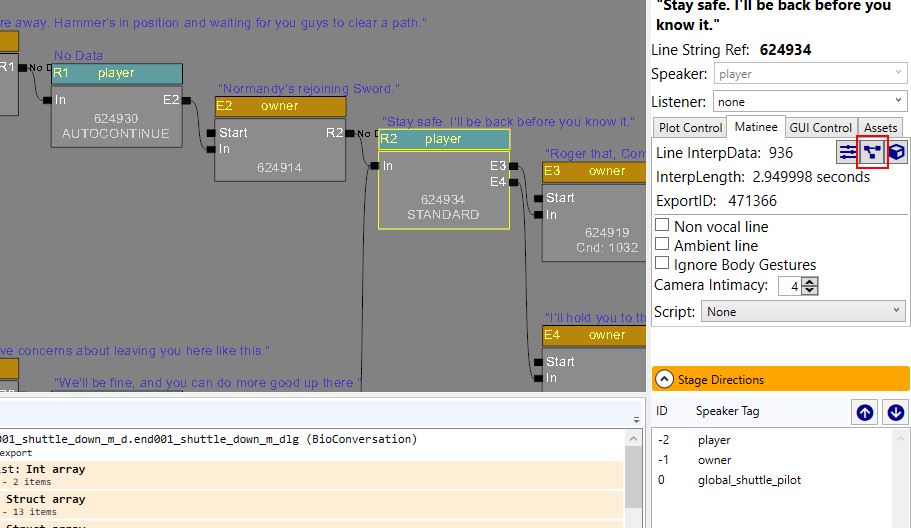
Task: Open InterpData in the Interp editor icon
Action: click(x=848, y=152)
